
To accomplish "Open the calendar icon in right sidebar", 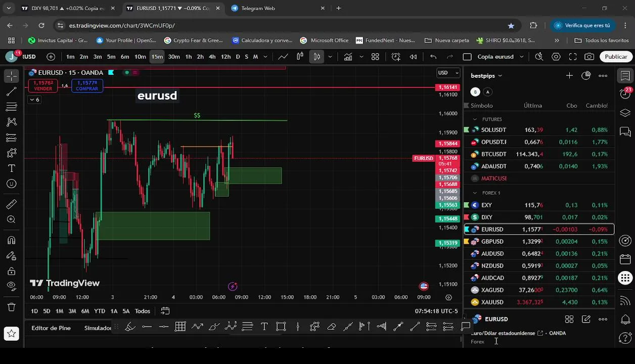I will click(625, 259).
